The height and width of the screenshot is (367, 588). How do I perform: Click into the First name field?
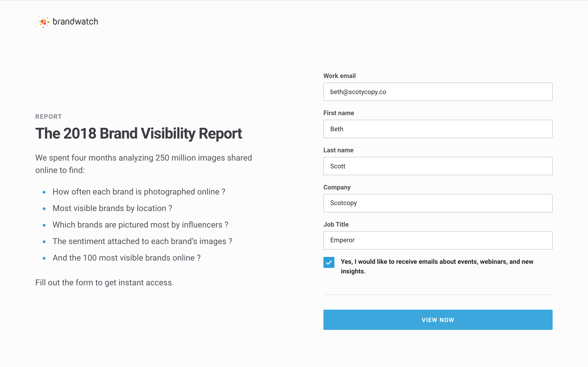pos(438,129)
